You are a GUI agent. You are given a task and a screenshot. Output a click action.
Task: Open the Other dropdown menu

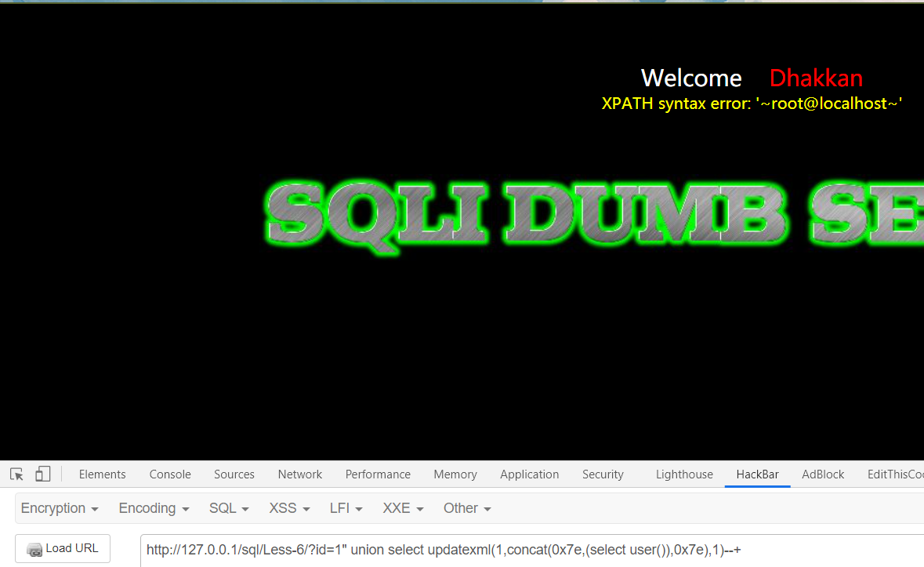(x=467, y=508)
